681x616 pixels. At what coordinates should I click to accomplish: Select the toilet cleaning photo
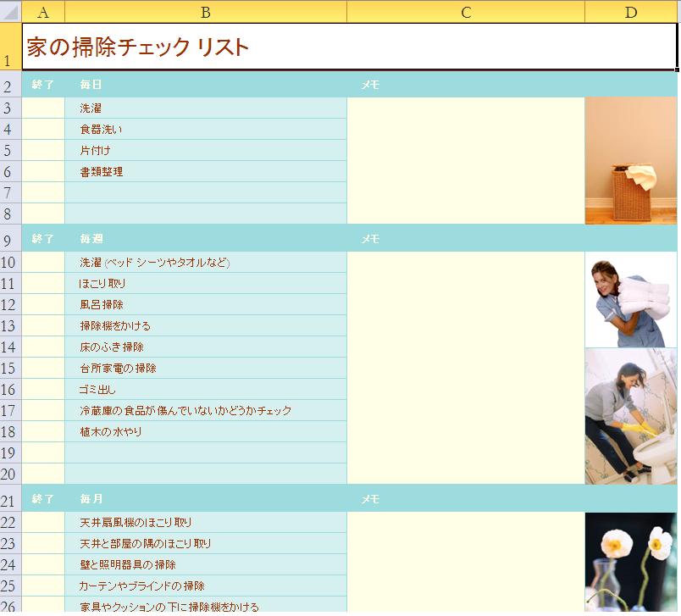click(x=631, y=417)
